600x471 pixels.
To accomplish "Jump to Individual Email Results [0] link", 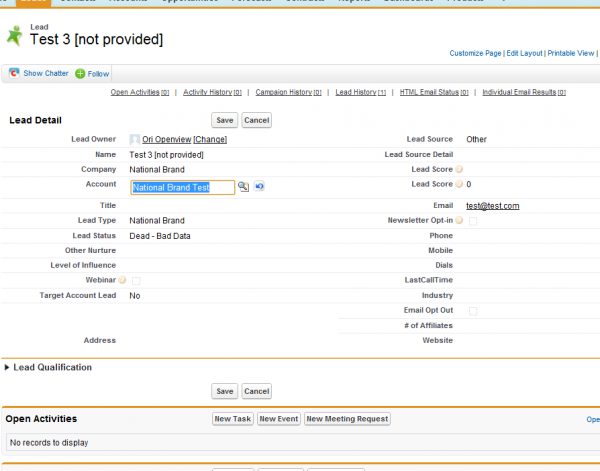I will click(524, 92).
